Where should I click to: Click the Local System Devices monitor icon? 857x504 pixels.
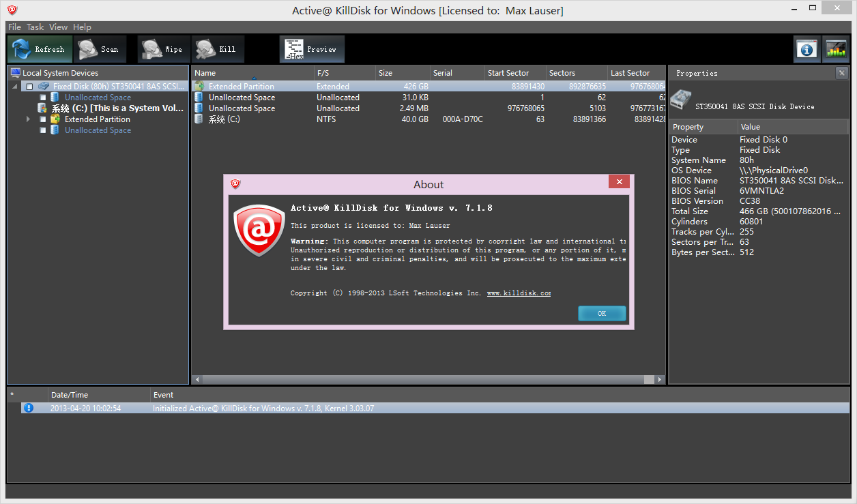coord(15,73)
